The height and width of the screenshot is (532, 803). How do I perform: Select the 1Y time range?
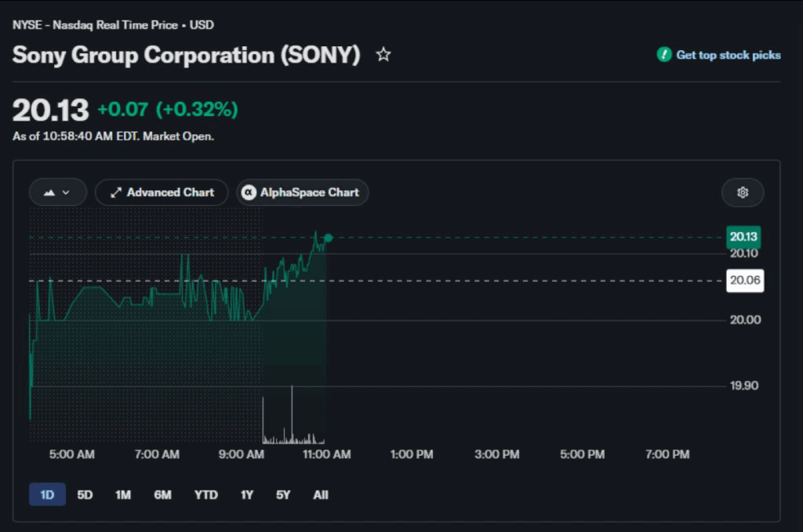tap(247, 494)
